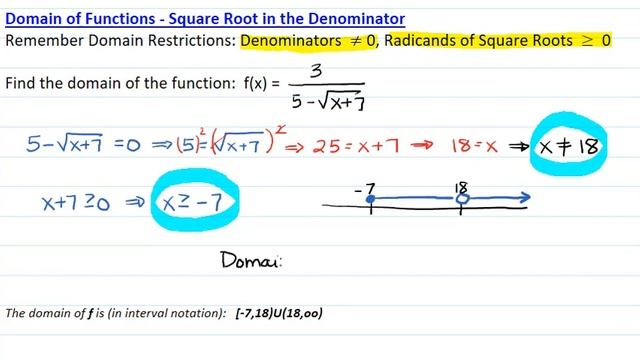
Task: Click the highlighted text 'Radicands of Square Roots ≥ 0'
Action: click(x=498, y=40)
